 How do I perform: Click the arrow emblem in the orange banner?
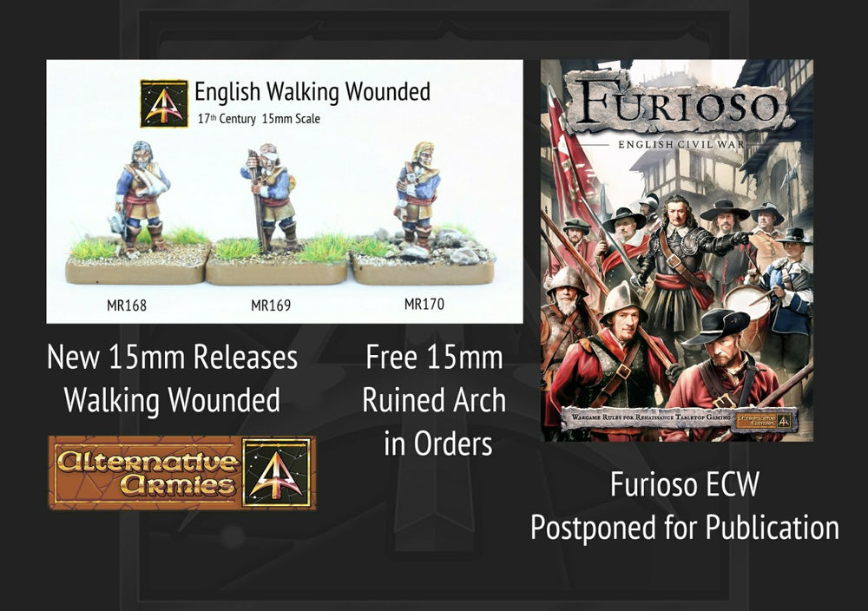[x=277, y=473]
